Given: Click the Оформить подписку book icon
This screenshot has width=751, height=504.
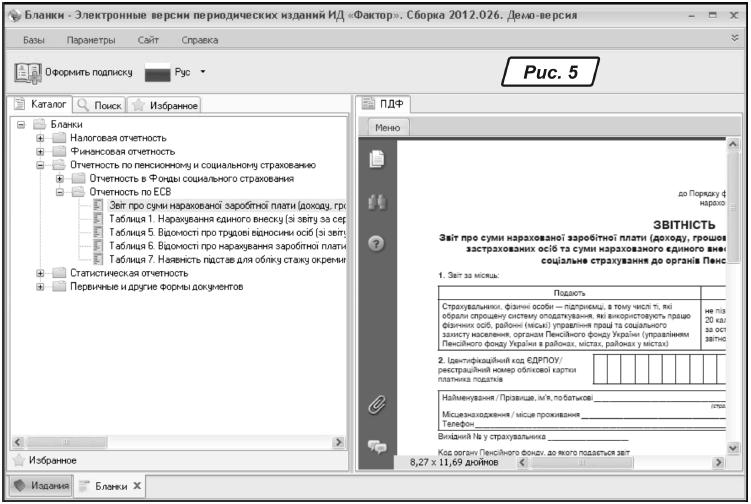Looking at the screenshot, I should click(28, 72).
